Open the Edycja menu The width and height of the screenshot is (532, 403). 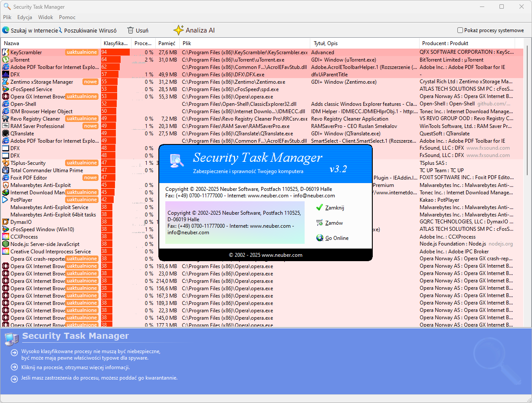click(25, 17)
